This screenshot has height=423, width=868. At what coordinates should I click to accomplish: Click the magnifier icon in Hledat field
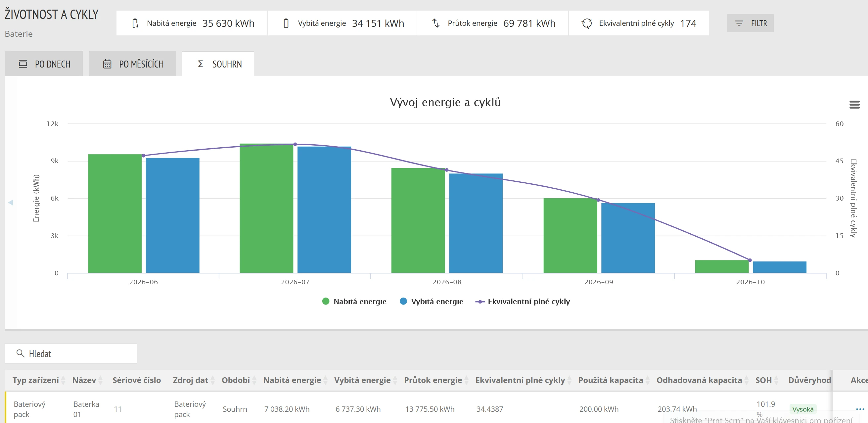click(20, 353)
